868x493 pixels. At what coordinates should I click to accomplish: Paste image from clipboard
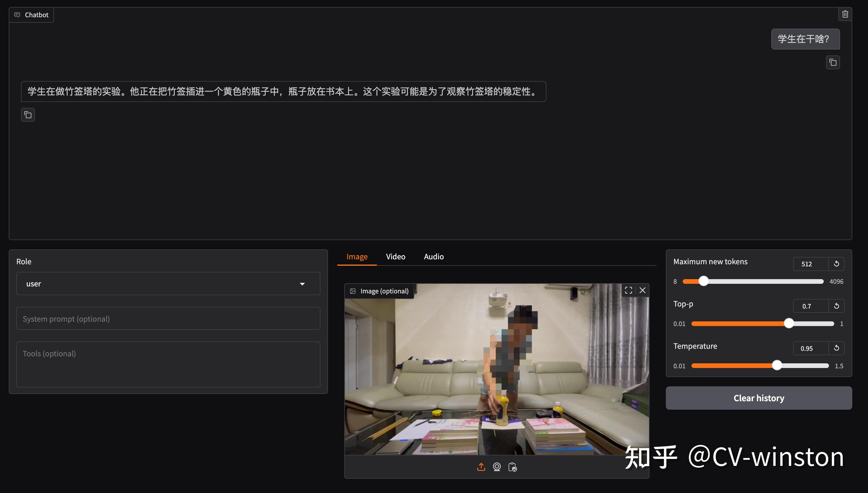[513, 466]
